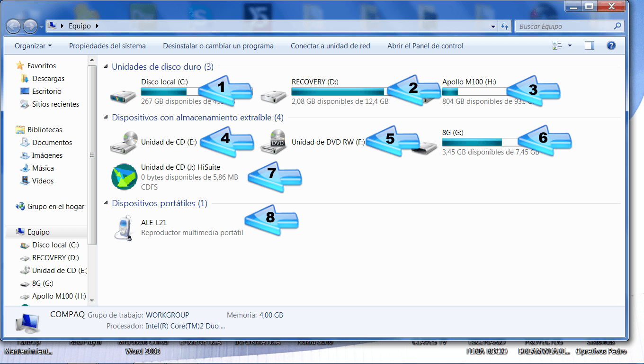Open the Organizar dropdown menu
The height and width of the screenshot is (364, 644).
[33, 46]
